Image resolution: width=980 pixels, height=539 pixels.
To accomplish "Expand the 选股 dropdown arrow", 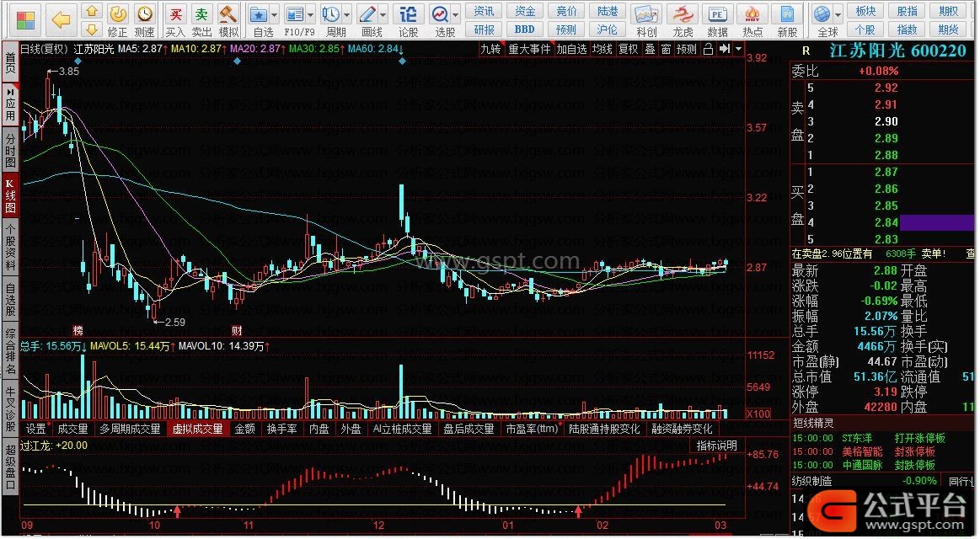I will pos(456,14).
